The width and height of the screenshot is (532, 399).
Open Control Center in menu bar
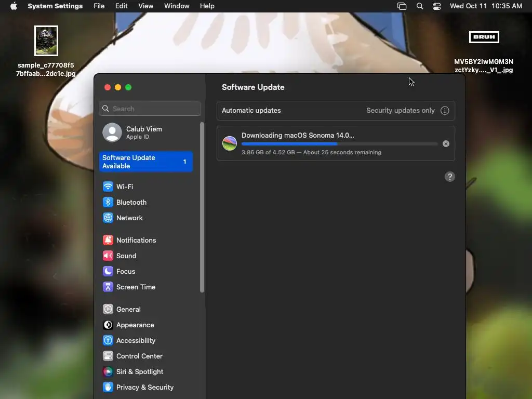pos(436,6)
